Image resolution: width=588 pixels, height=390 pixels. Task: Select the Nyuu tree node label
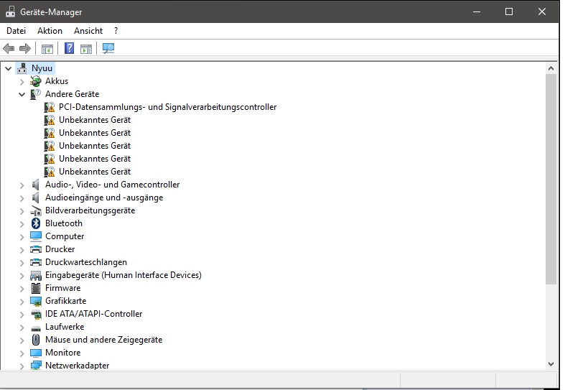pyautogui.click(x=42, y=68)
